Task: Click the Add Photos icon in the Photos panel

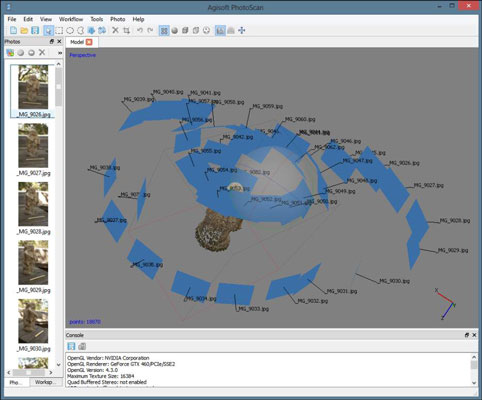Action: click(x=10, y=52)
